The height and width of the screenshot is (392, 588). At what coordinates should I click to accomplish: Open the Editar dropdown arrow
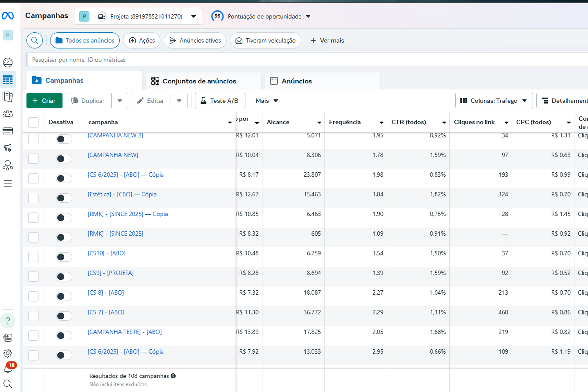[x=179, y=101]
